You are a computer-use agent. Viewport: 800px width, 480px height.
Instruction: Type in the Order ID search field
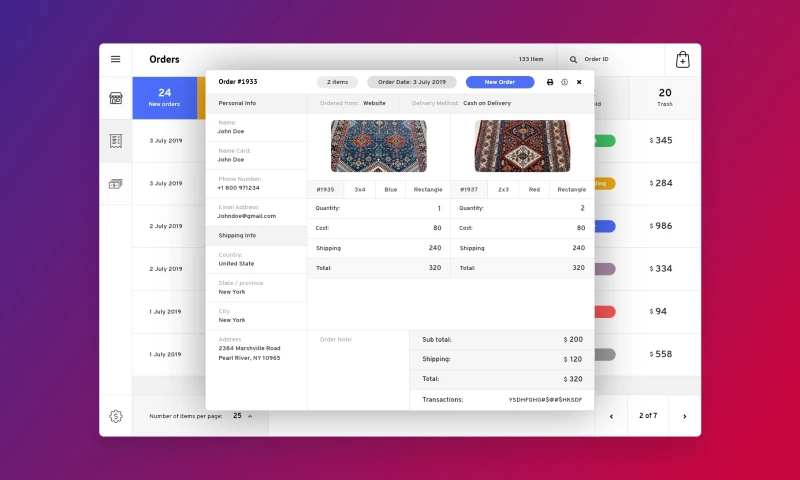(610, 60)
